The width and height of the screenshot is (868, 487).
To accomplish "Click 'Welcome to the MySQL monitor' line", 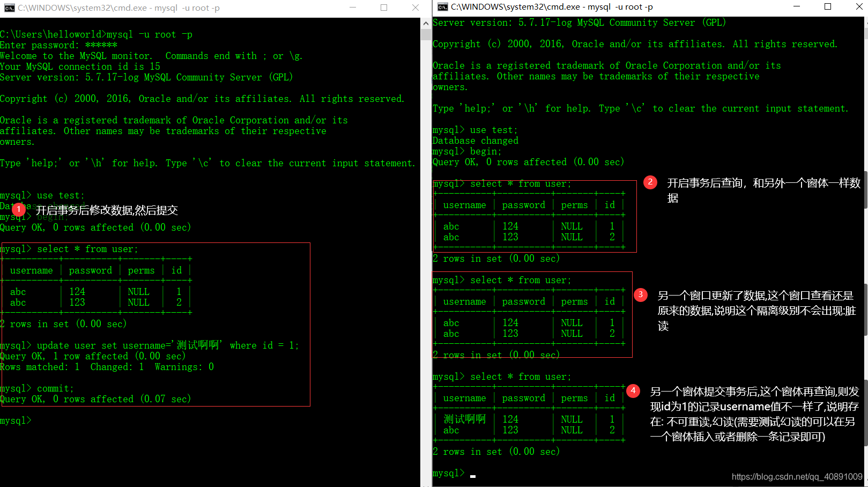I will click(x=151, y=56).
